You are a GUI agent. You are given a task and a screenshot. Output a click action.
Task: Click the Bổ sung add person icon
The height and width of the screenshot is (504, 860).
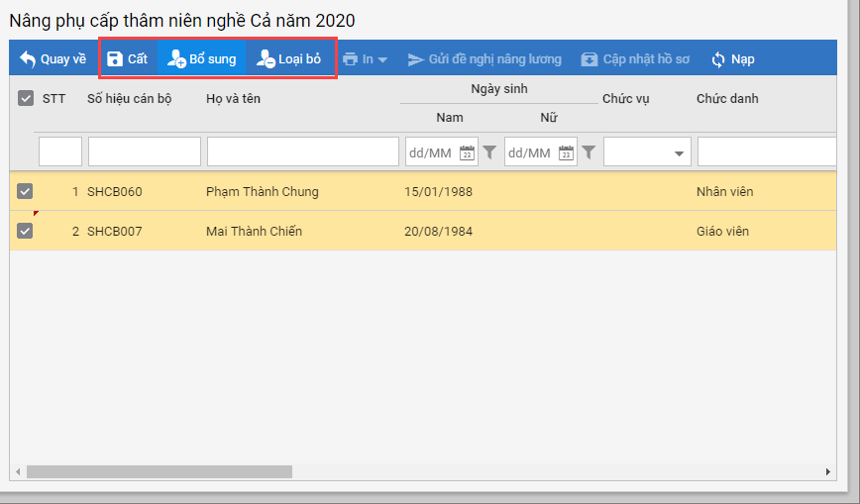pyautogui.click(x=176, y=59)
